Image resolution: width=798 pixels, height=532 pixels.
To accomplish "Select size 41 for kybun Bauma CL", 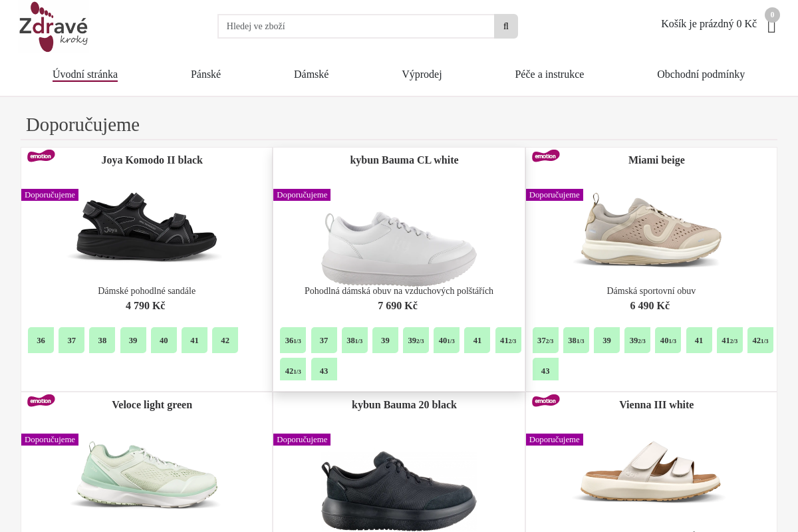I will pos(477,340).
